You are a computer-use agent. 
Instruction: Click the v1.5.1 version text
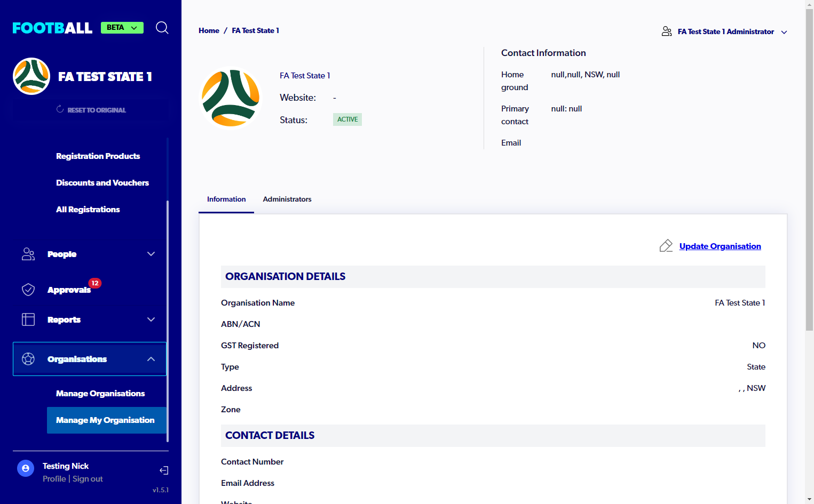coord(161,490)
